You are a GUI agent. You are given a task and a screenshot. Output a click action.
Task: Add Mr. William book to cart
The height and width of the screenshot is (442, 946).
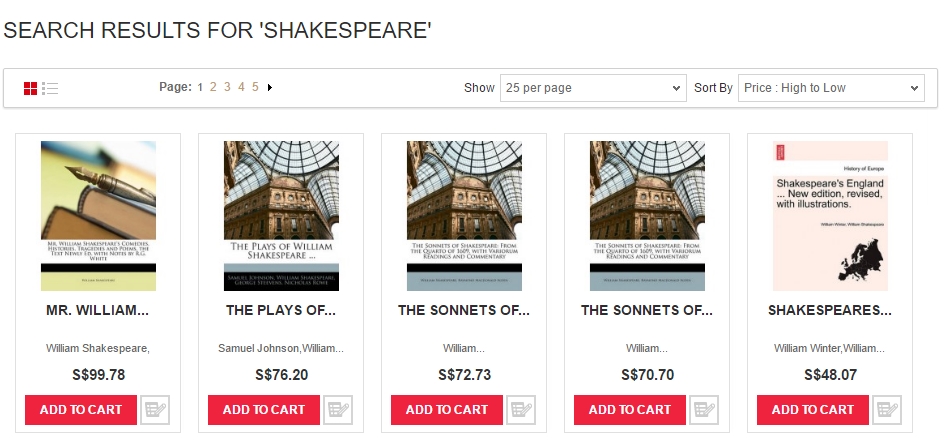tap(81, 410)
